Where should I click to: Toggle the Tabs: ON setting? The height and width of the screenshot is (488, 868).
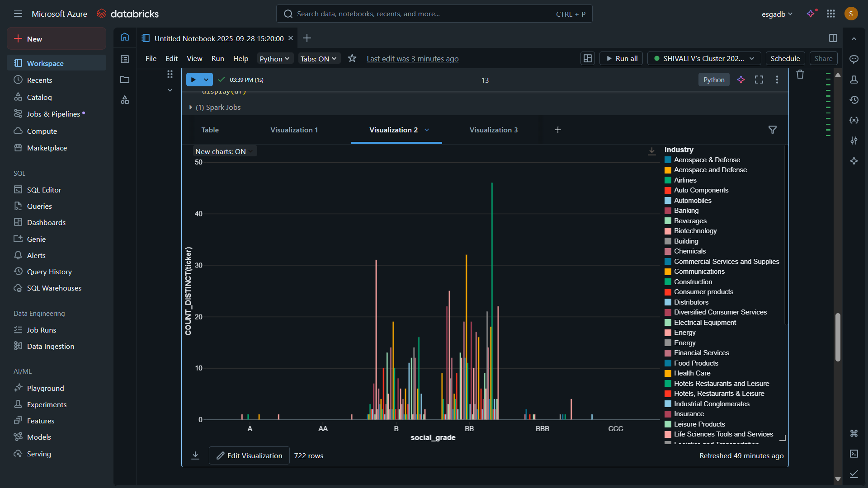[319, 59]
